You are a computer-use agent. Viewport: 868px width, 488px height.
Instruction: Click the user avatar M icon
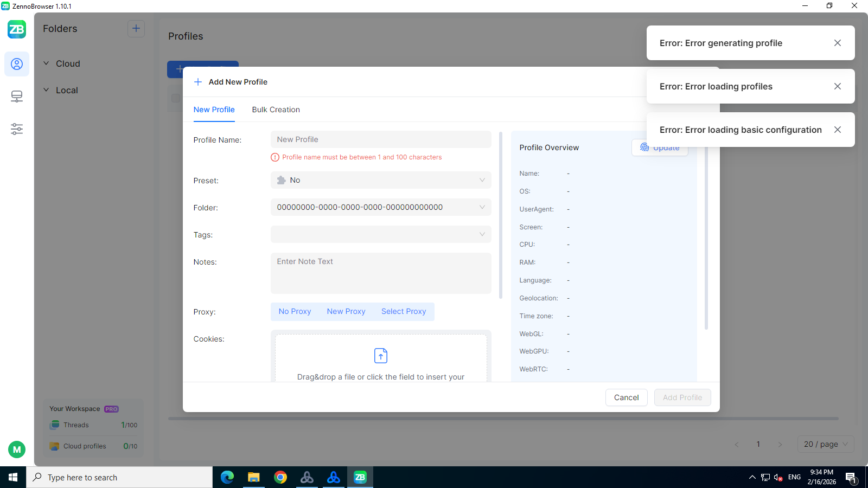[x=17, y=450]
